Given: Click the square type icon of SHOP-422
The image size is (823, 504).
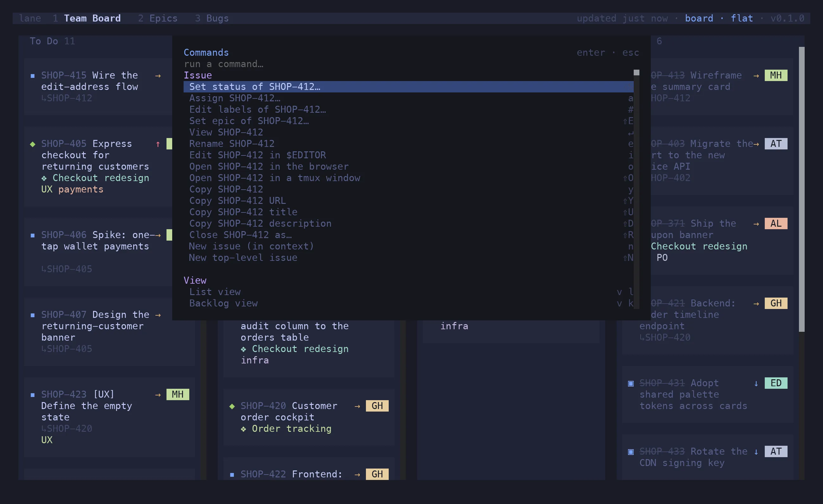Looking at the screenshot, I should coord(232,475).
